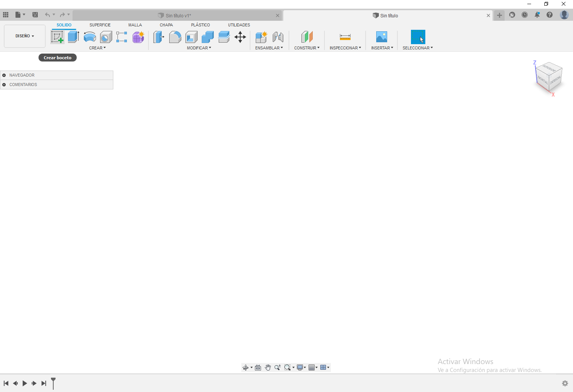Select the Combine tool icon

point(208,37)
